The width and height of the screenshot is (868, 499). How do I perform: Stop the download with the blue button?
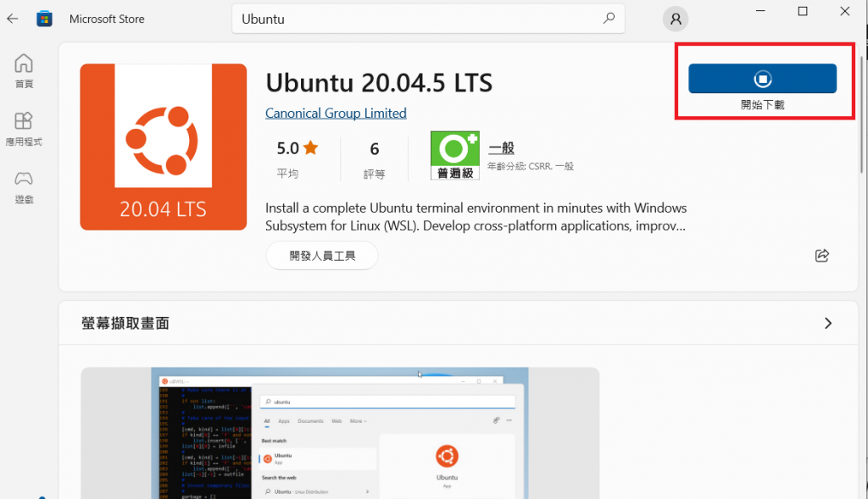762,79
